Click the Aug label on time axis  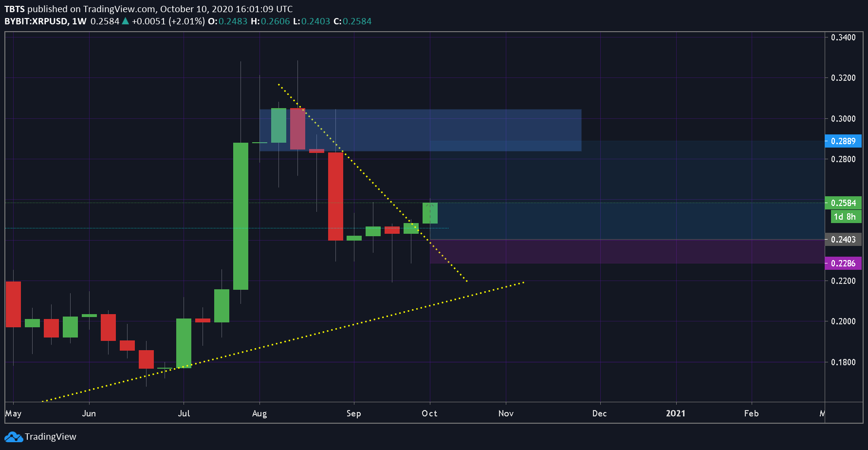[x=259, y=413]
